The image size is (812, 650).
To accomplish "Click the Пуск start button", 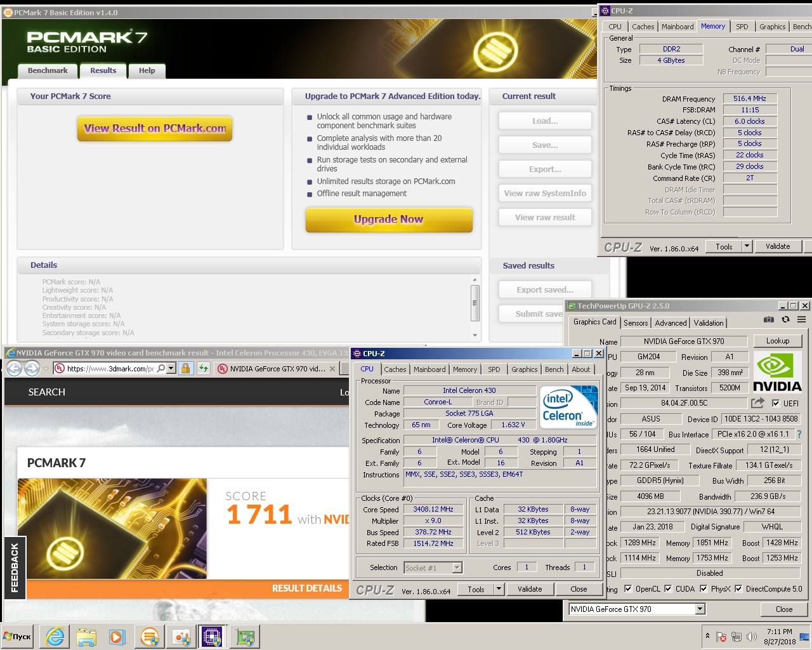I will point(18,637).
